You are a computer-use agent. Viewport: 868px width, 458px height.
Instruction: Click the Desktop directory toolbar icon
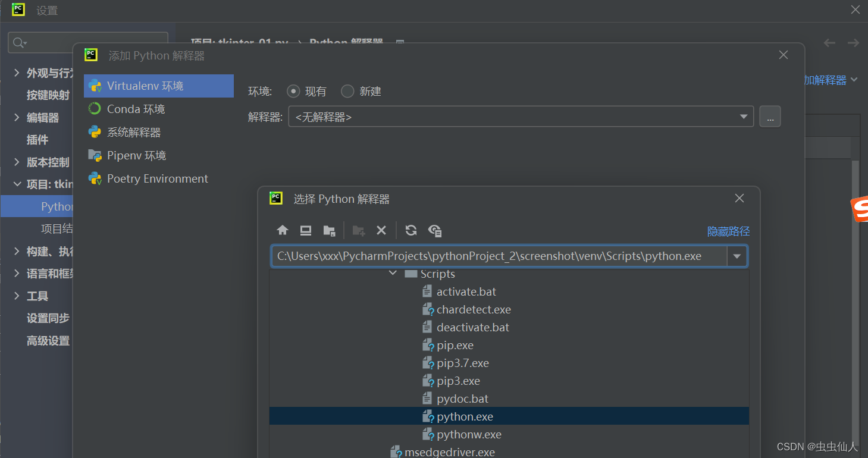(x=306, y=231)
